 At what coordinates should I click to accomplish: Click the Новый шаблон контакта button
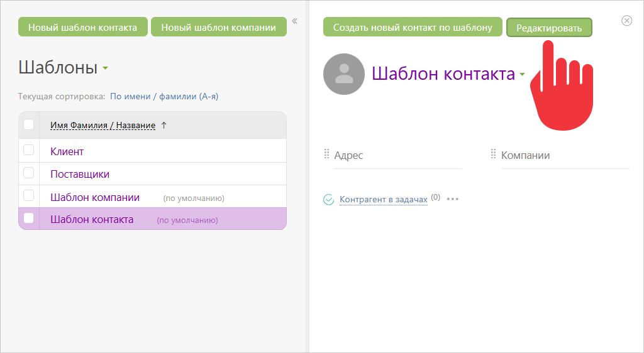[82, 26]
